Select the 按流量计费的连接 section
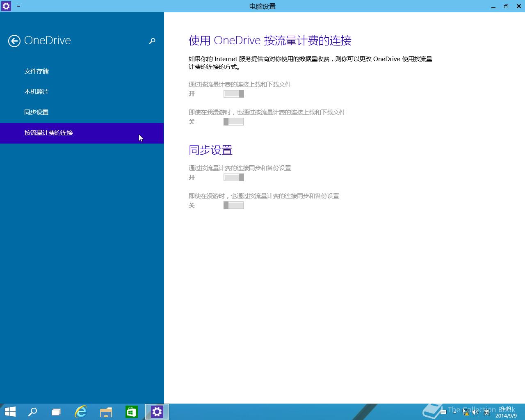The width and height of the screenshot is (525, 420). tap(82, 133)
